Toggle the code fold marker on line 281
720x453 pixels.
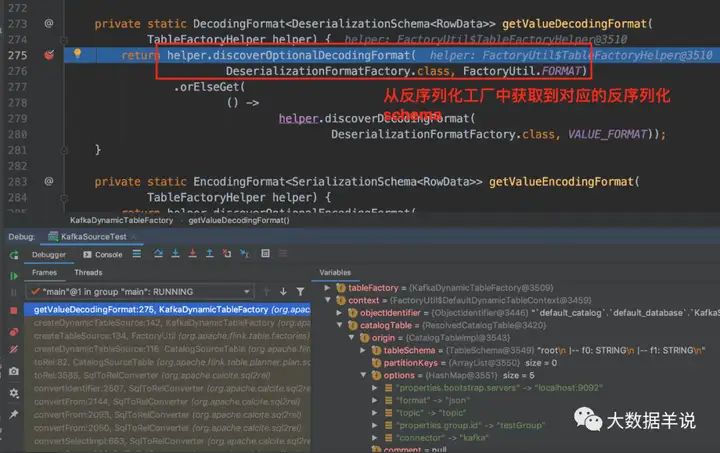point(64,150)
